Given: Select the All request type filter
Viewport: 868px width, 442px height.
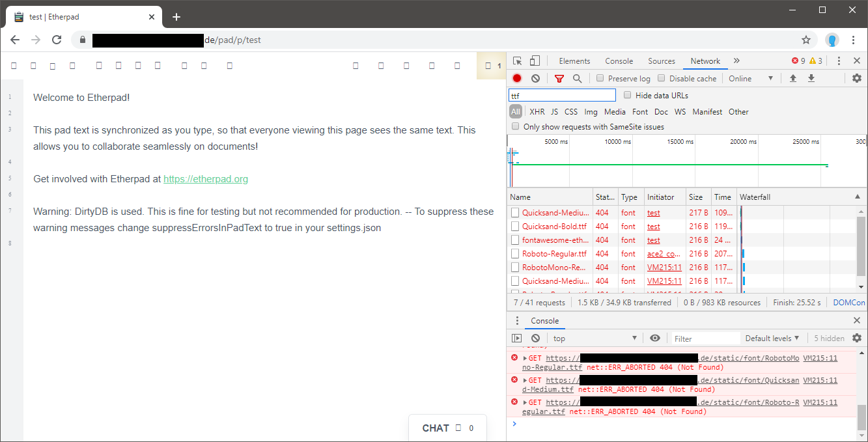Looking at the screenshot, I should click(516, 111).
